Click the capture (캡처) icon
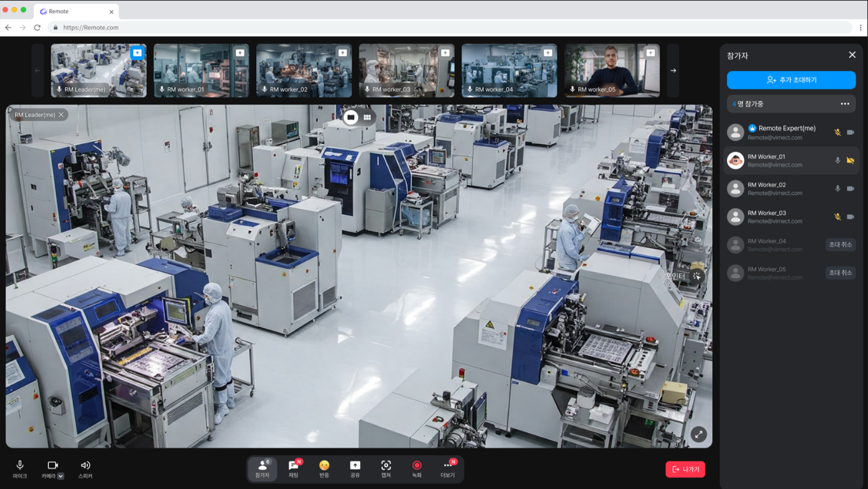 386,468
